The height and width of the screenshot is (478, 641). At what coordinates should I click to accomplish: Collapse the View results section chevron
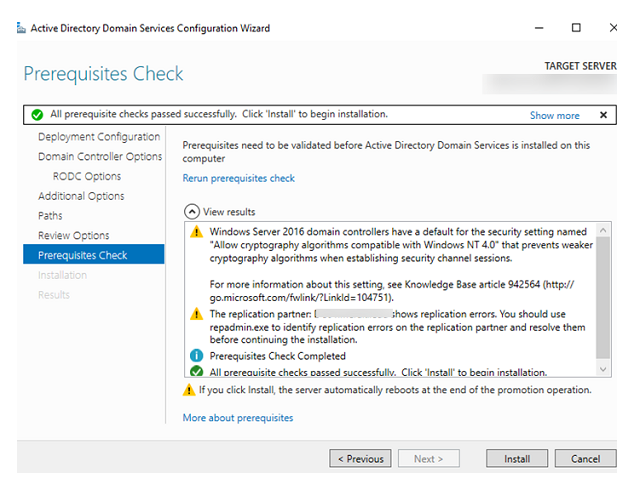192,212
